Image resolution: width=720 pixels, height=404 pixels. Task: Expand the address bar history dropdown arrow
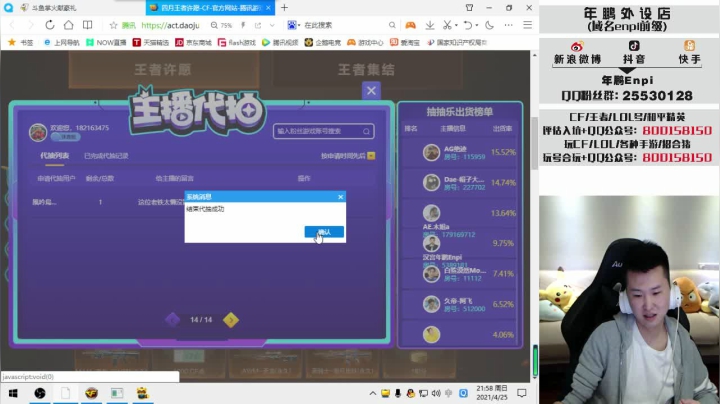click(272, 25)
